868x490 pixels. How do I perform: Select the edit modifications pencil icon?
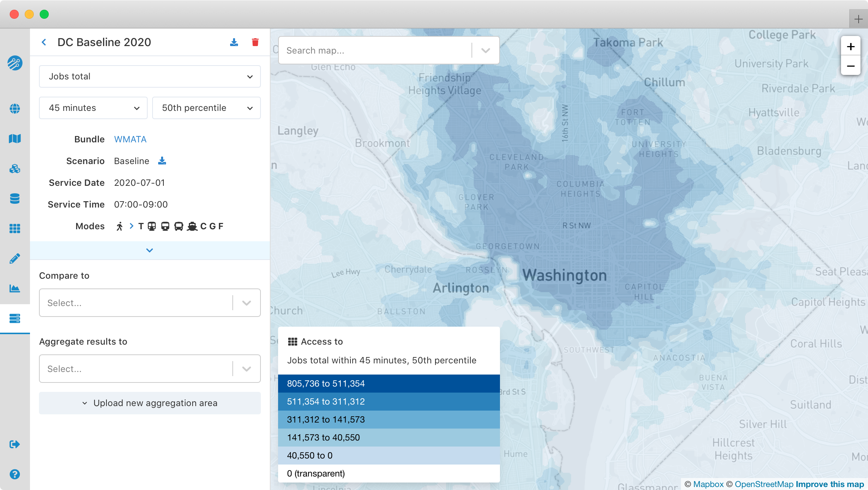pos(15,258)
